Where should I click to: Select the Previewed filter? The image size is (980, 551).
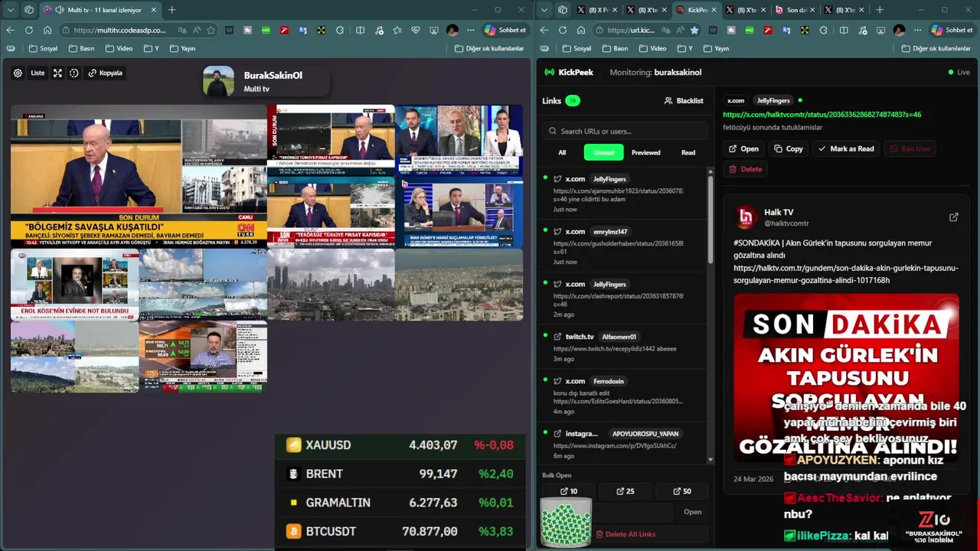coord(646,152)
